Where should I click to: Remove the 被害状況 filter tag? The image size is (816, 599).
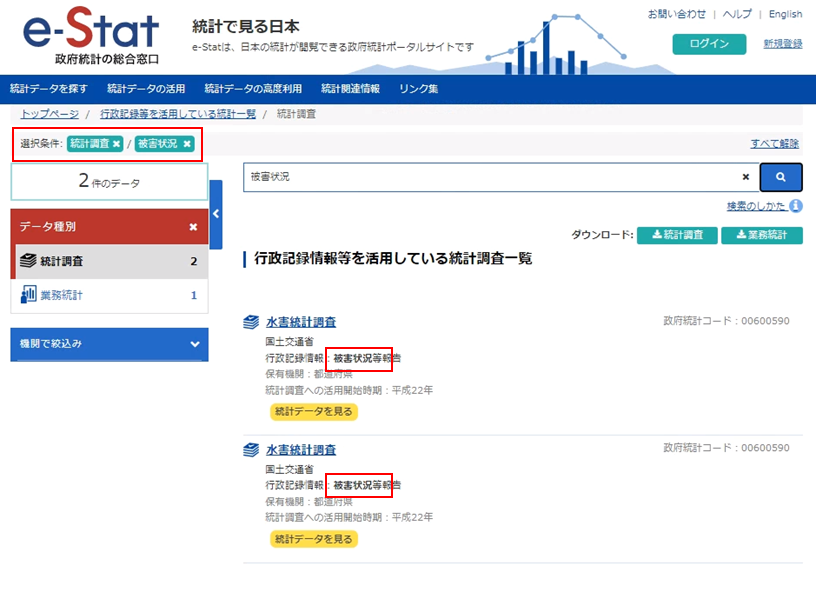(186, 144)
